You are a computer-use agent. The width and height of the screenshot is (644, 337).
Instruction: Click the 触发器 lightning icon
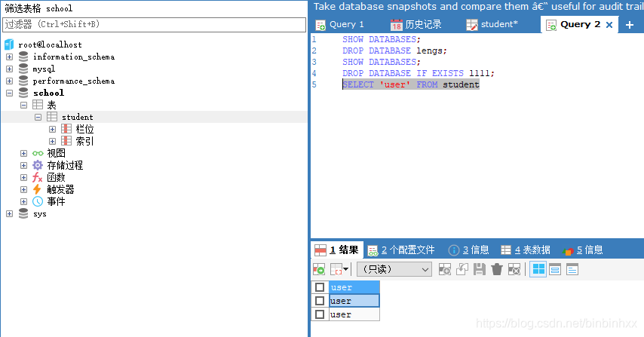click(37, 189)
